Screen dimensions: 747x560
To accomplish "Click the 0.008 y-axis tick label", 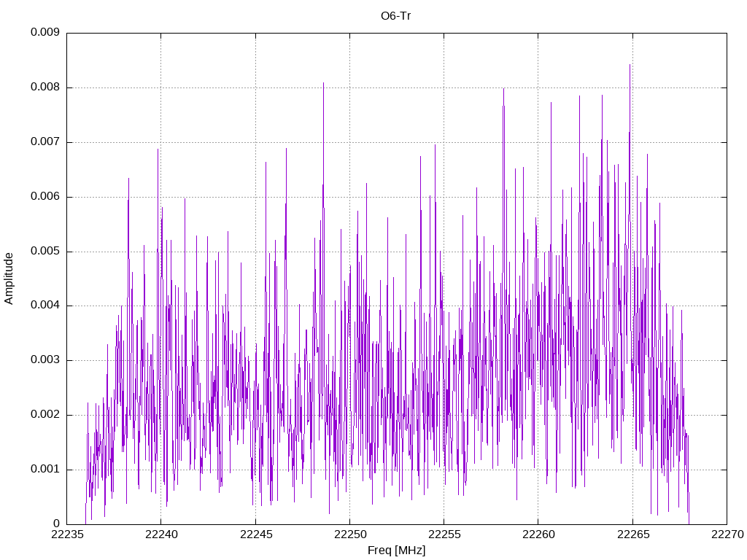I will pos(45,87).
